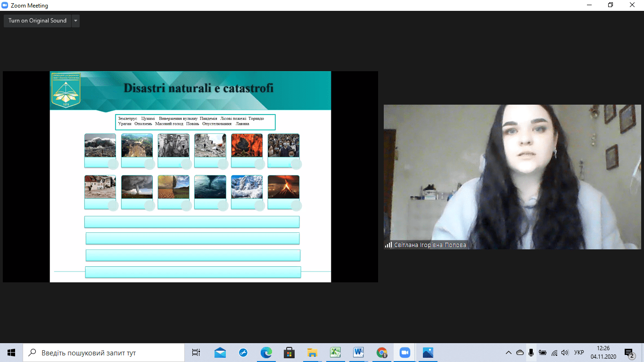Open the Windows Start menu
The image size is (644, 362).
tap(11, 353)
